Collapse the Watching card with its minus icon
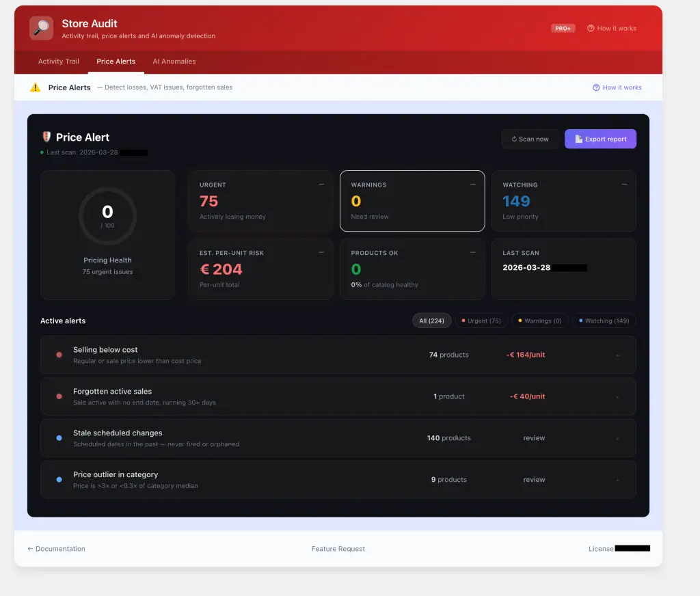The height and width of the screenshot is (596, 700). tap(625, 185)
